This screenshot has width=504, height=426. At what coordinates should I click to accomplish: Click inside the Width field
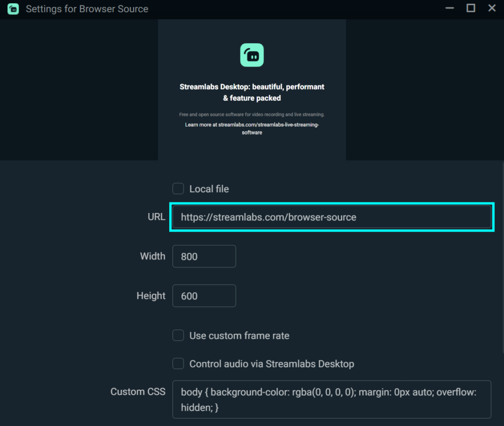point(204,256)
